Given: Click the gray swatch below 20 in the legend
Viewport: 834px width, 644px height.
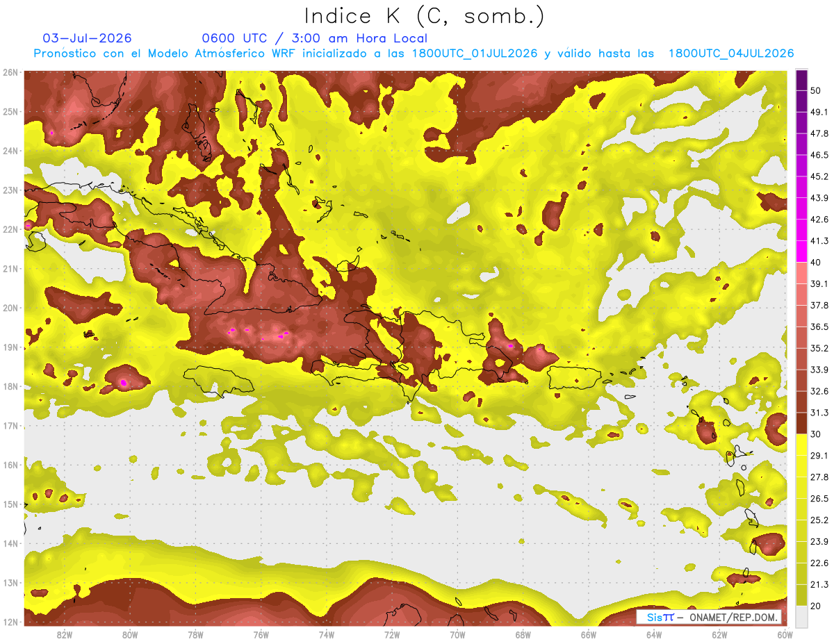Looking at the screenshot, I should click(801, 616).
